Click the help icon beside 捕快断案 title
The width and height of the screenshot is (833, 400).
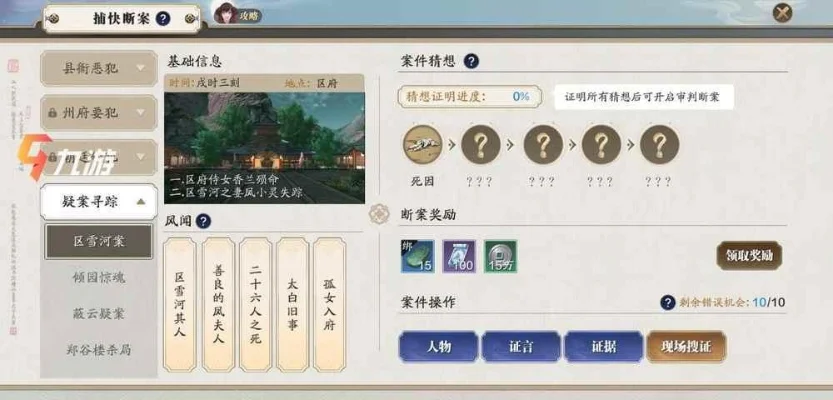pos(163,19)
